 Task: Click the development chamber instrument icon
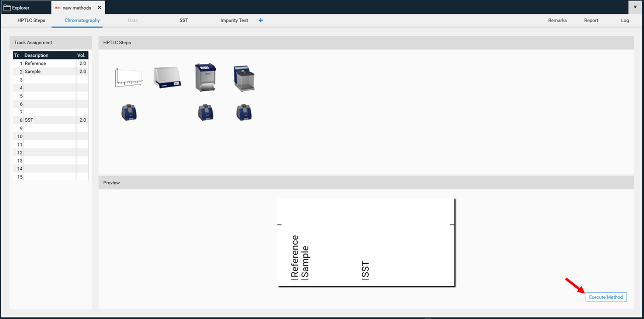click(205, 77)
